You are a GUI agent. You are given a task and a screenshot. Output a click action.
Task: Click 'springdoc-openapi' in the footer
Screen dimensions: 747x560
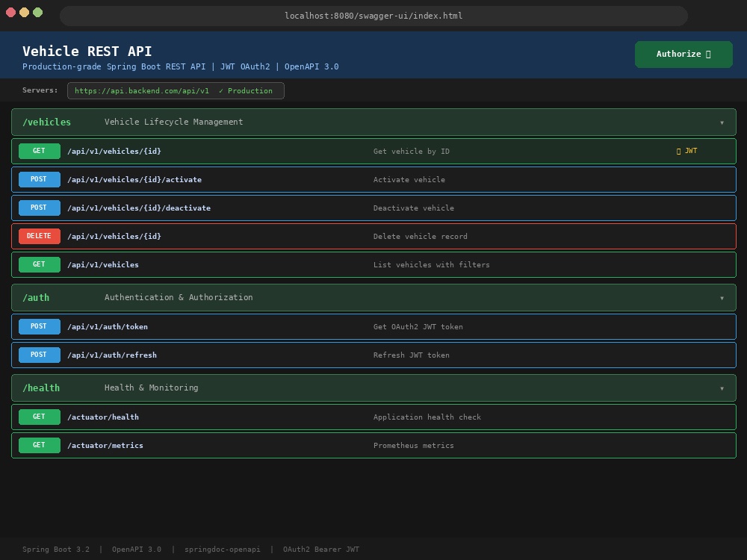pyautogui.click(x=223, y=550)
